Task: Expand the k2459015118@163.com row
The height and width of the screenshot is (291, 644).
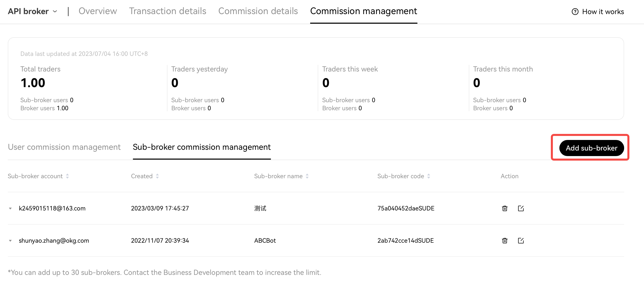Action: pyautogui.click(x=10, y=208)
